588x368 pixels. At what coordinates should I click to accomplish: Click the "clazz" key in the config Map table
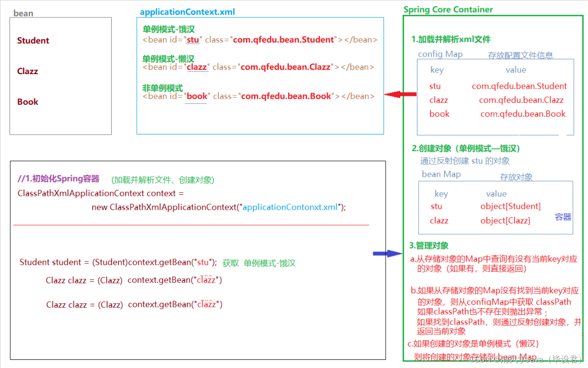tap(439, 100)
